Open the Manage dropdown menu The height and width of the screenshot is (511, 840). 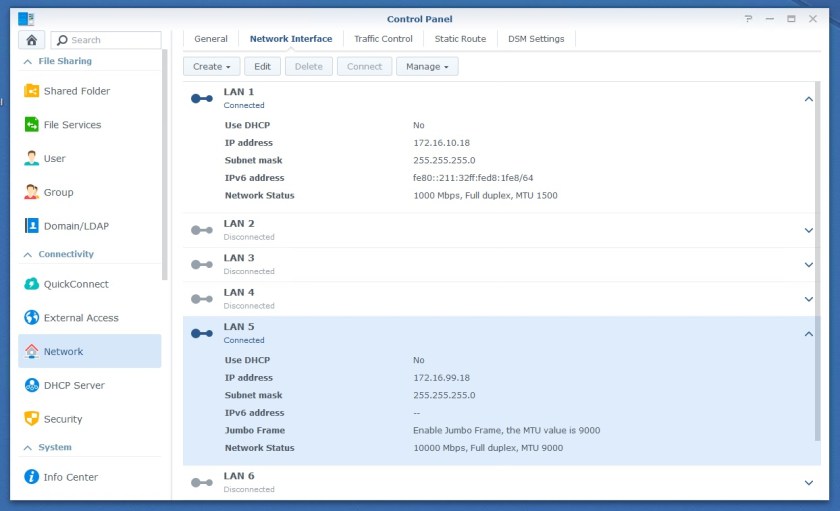(427, 67)
